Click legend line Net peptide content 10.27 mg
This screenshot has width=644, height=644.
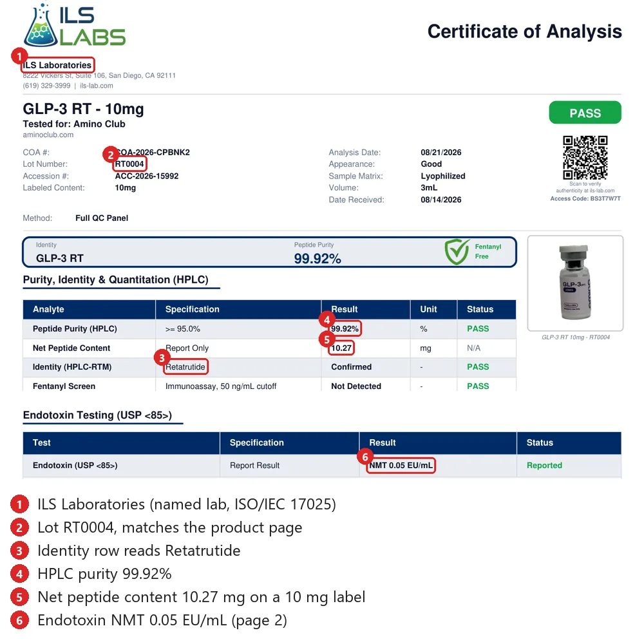201,597
